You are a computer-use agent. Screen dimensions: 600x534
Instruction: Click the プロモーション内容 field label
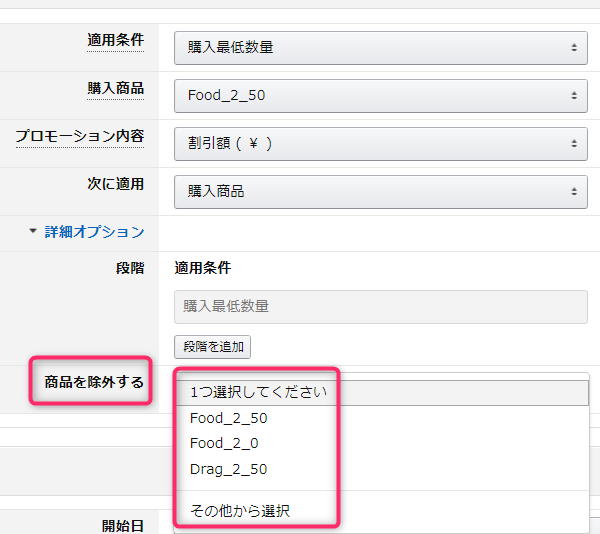(x=80, y=136)
